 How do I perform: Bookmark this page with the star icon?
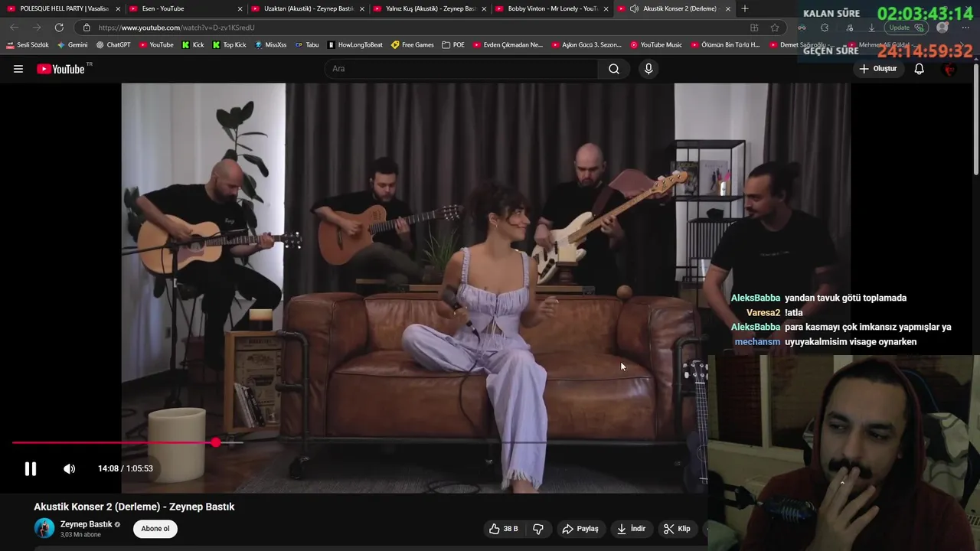pyautogui.click(x=775, y=28)
